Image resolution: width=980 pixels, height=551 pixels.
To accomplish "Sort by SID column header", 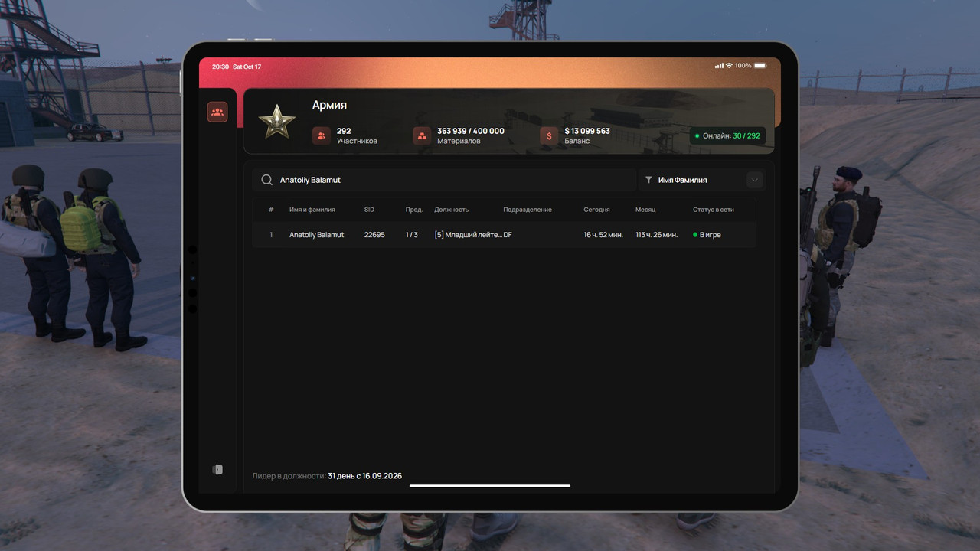I will point(369,210).
